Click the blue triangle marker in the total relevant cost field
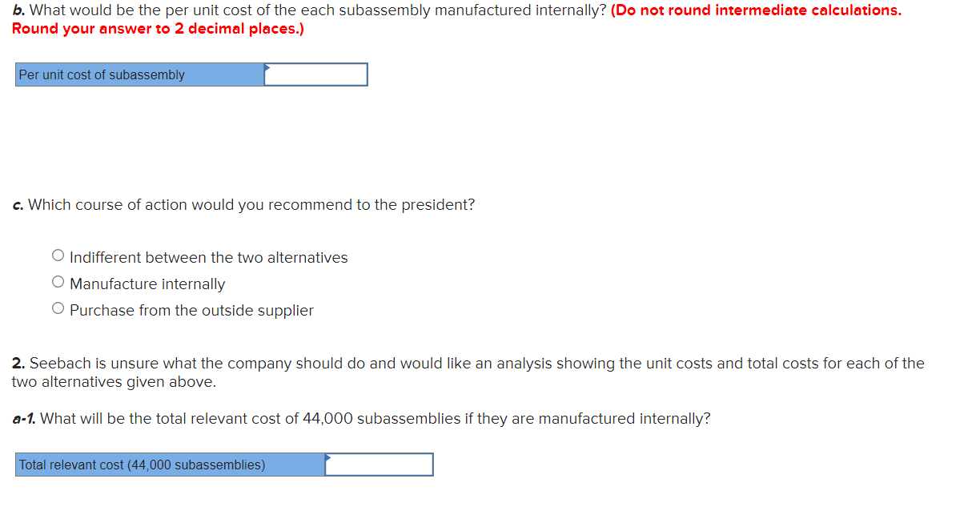 pos(328,457)
